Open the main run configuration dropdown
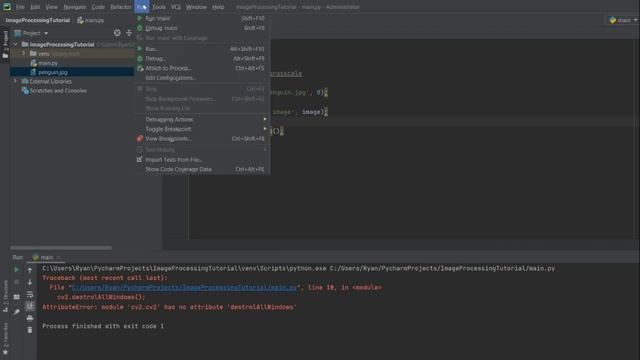The height and width of the screenshot is (360, 640). (623, 20)
